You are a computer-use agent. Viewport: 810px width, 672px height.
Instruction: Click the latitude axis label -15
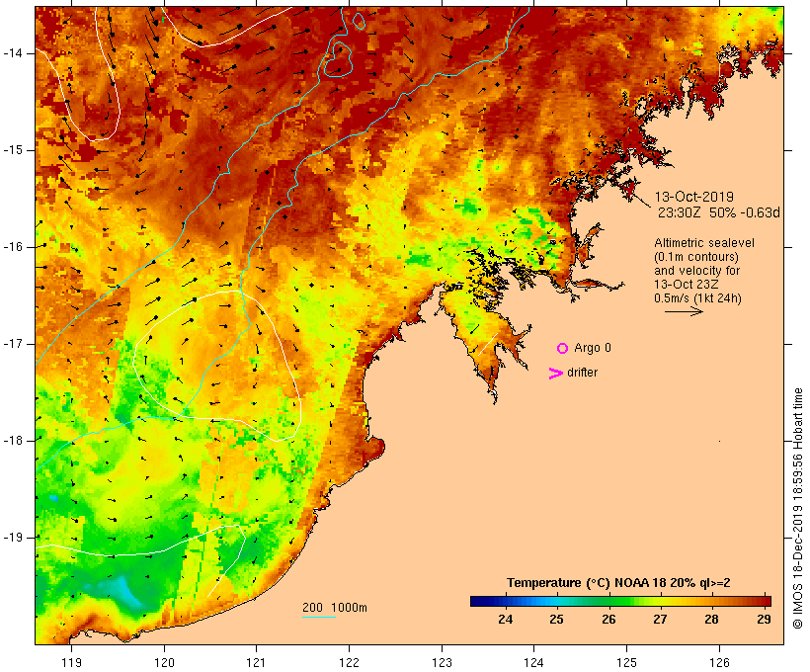pos(13,150)
